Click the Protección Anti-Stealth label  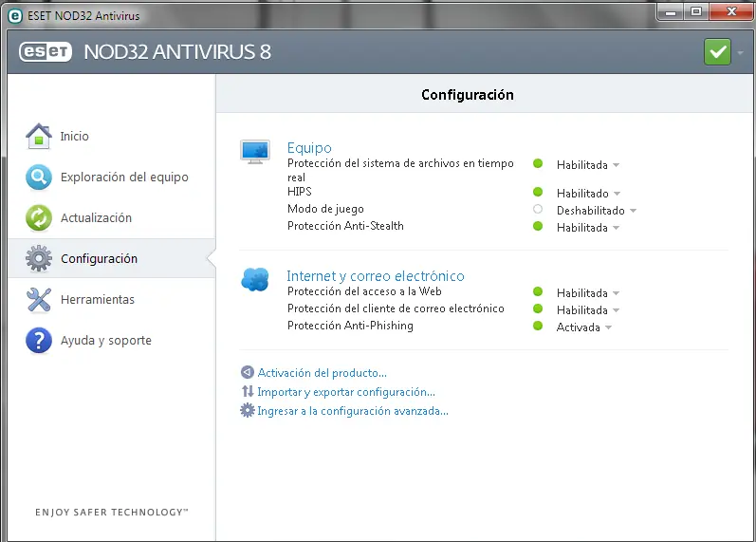coord(345,225)
